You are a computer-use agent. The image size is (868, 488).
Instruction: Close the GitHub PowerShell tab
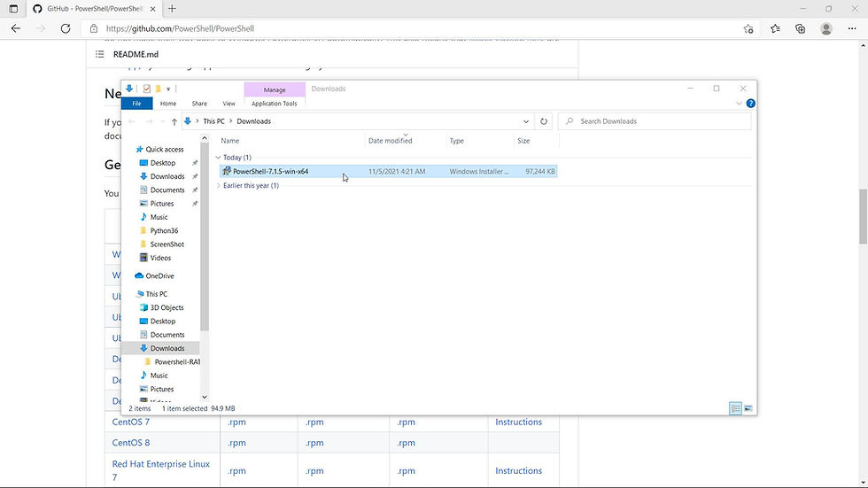[x=152, y=9]
